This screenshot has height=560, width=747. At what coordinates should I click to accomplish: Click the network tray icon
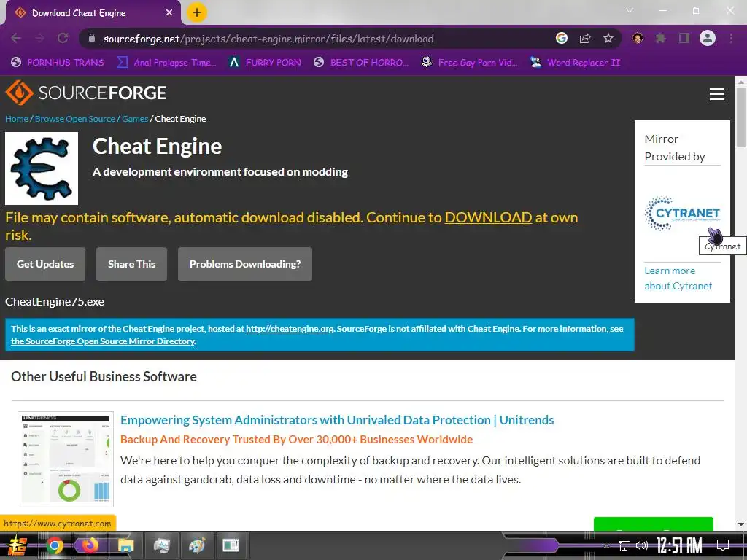click(x=624, y=545)
